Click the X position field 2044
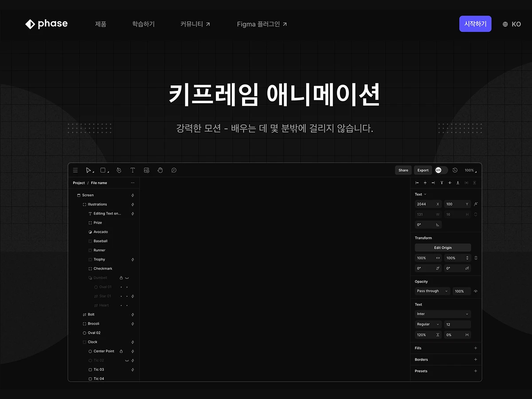 (x=428, y=204)
